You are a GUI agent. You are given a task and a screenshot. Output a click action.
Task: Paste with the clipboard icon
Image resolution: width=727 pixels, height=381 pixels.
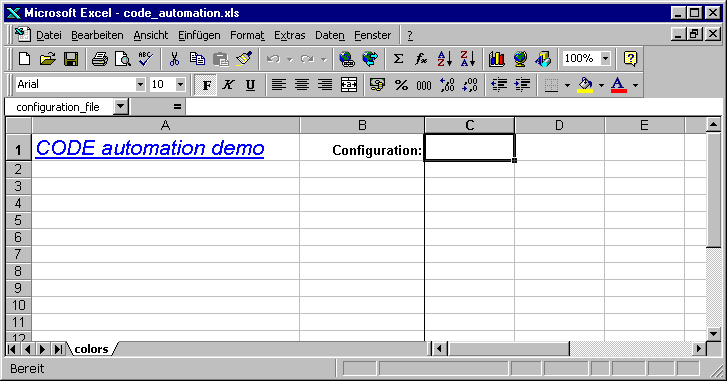pyautogui.click(x=221, y=59)
